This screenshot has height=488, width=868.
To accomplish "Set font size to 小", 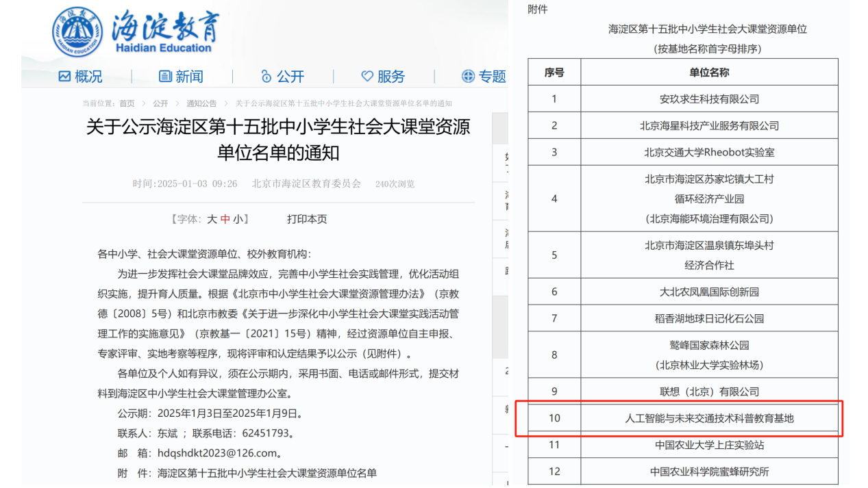I will click(x=237, y=219).
